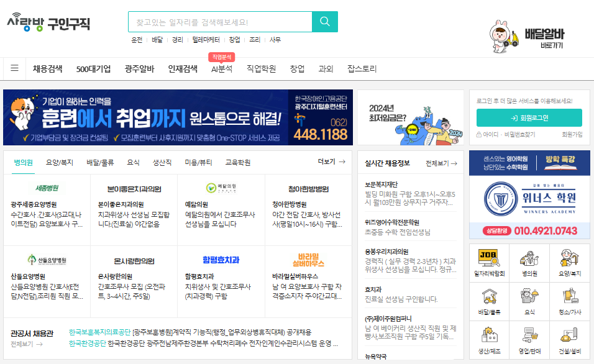Screen dimensions: 594x364
Task: Click the 더보기 arrow link
Action: point(331,162)
